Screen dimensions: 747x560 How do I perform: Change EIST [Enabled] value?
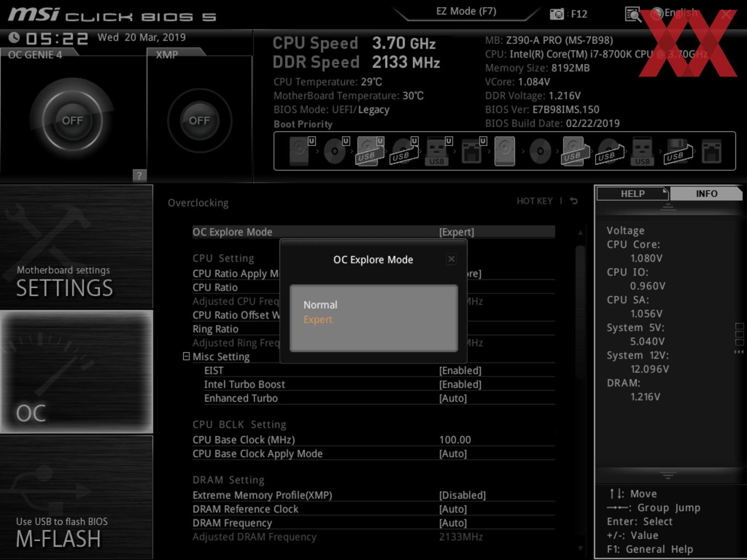(460, 371)
